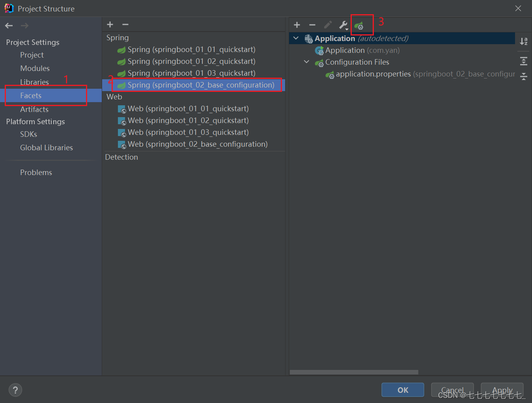
Task: Add application context with plus icon
Action: coord(297,25)
